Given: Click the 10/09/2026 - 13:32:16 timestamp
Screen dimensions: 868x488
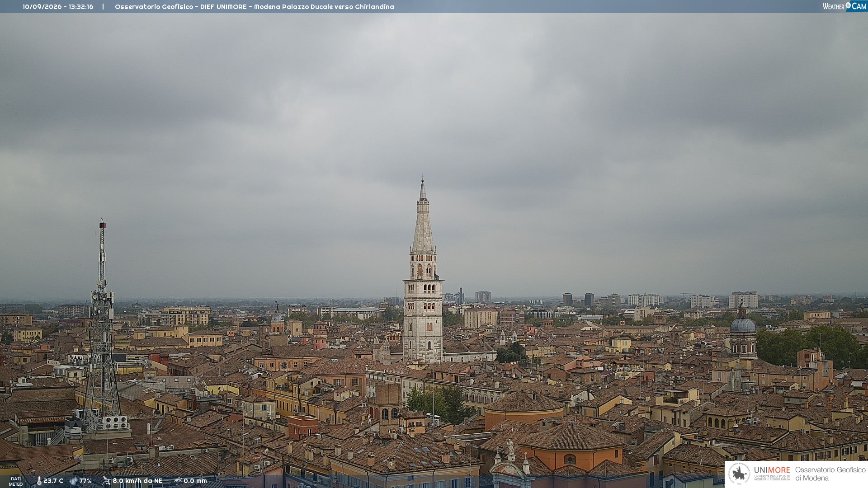Looking at the screenshot, I should point(58,7).
